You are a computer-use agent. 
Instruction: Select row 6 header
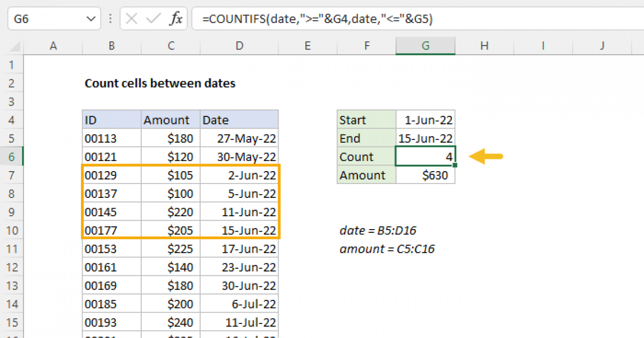pyautogui.click(x=12, y=157)
